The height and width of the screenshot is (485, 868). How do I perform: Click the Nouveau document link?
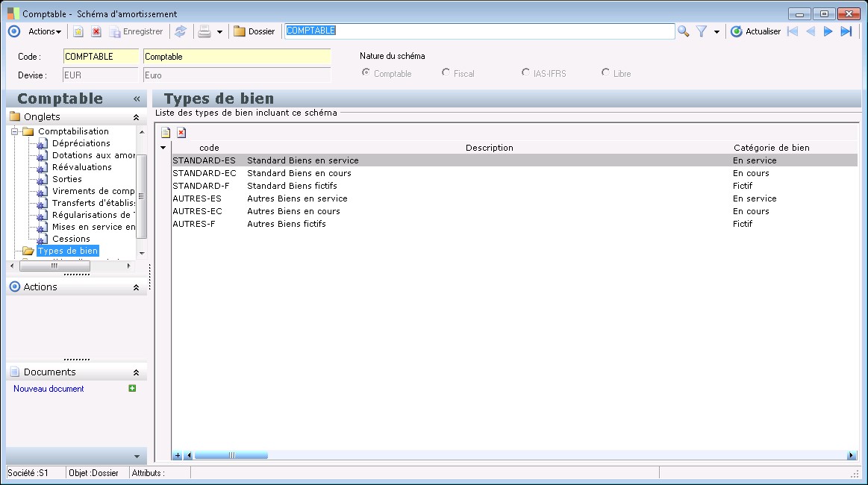tap(49, 389)
